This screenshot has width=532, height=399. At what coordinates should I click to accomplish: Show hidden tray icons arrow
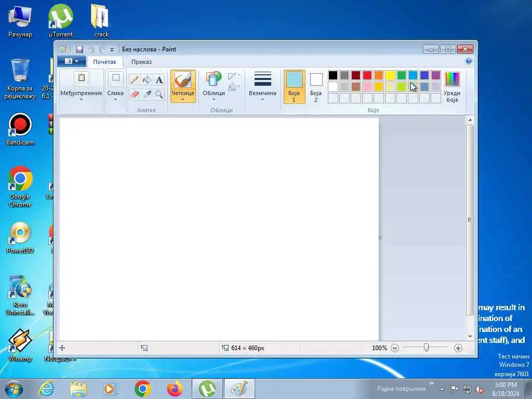click(x=442, y=389)
